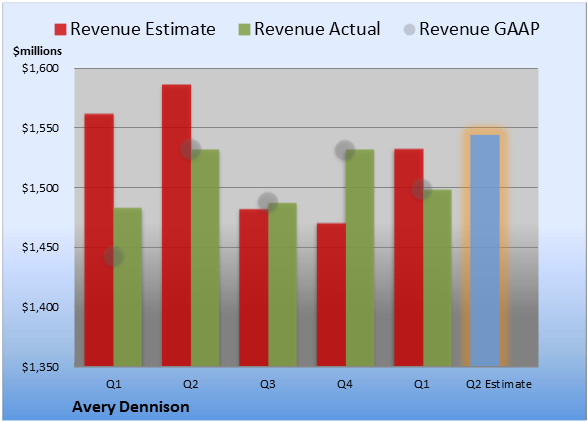The height and width of the screenshot is (422, 588).
Task: Click the "Q3" category label
Action: click(268, 384)
